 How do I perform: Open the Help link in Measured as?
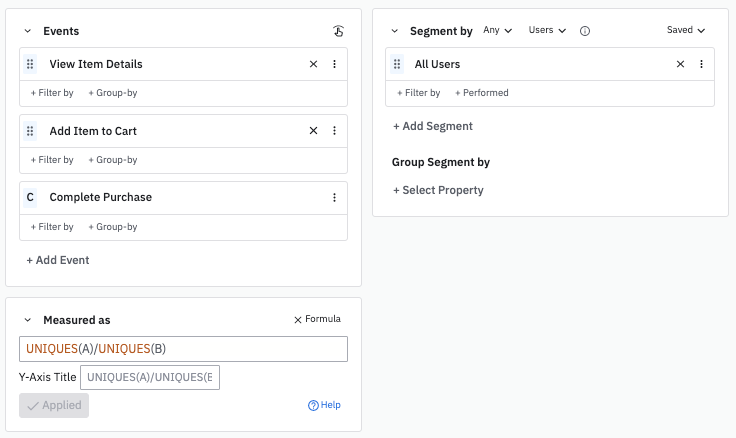[324, 405]
